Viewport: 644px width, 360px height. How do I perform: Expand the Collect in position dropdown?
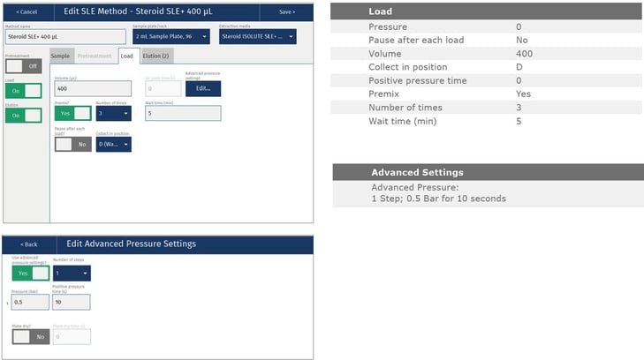pos(113,144)
